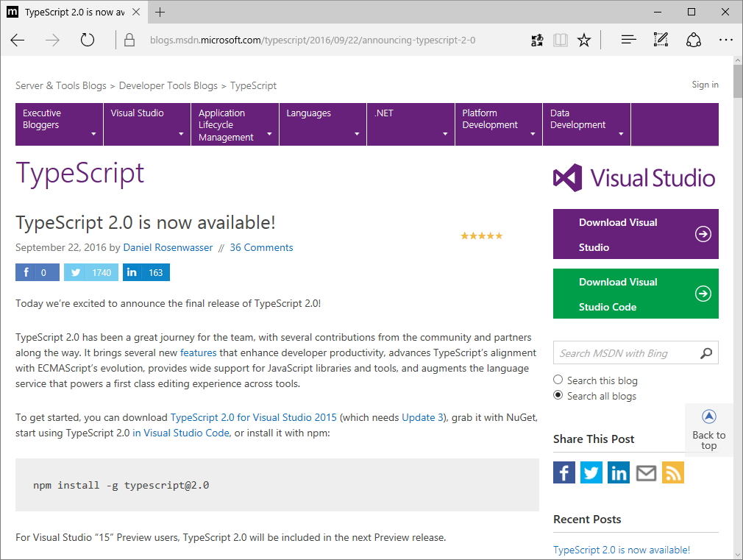This screenshot has height=560, width=743.
Task: Open a new browser tab
Action: coord(160,12)
